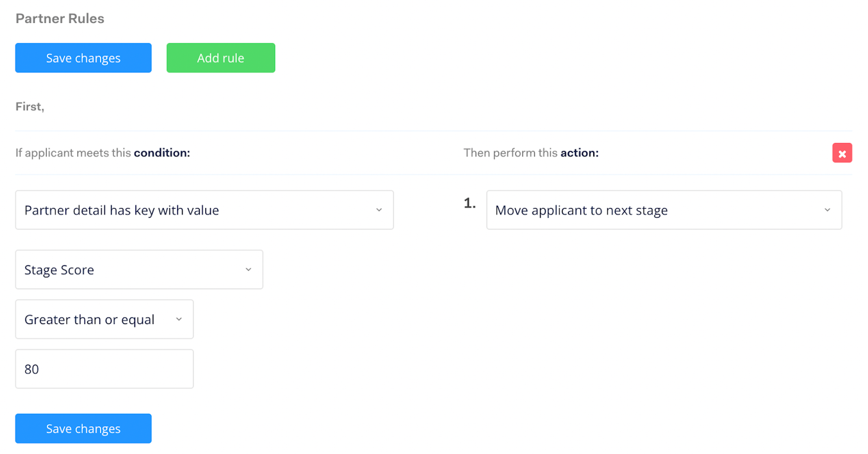
Task: Click the Stage Score dropdown arrow
Action: click(249, 269)
